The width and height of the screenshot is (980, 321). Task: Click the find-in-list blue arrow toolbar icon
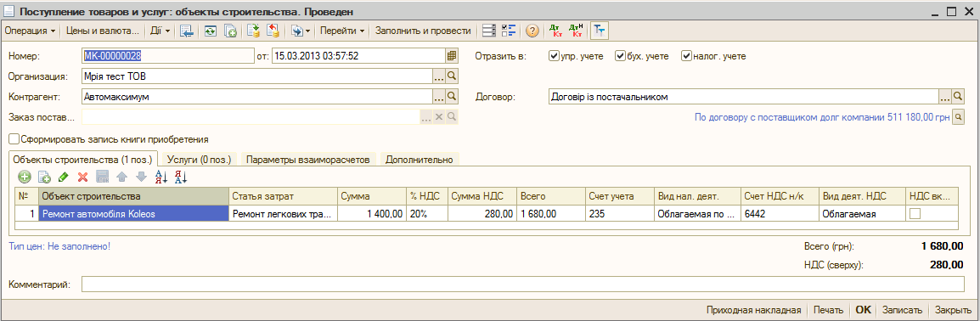[186, 30]
